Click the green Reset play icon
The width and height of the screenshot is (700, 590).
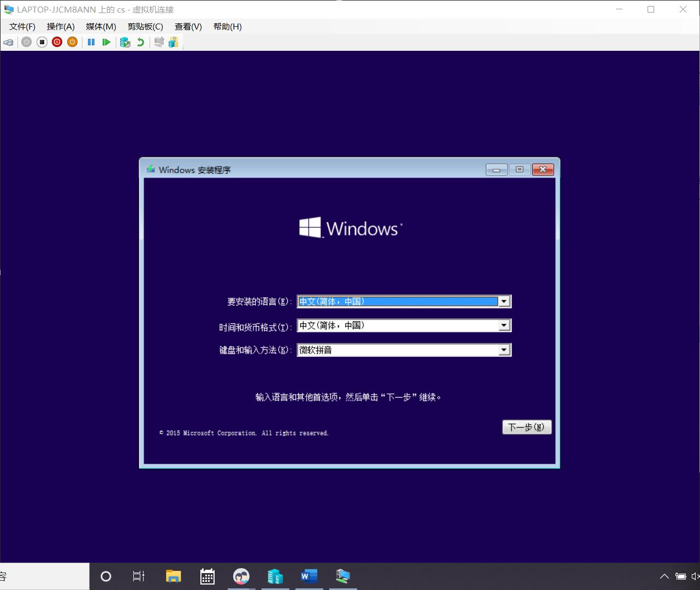[106, 42]
